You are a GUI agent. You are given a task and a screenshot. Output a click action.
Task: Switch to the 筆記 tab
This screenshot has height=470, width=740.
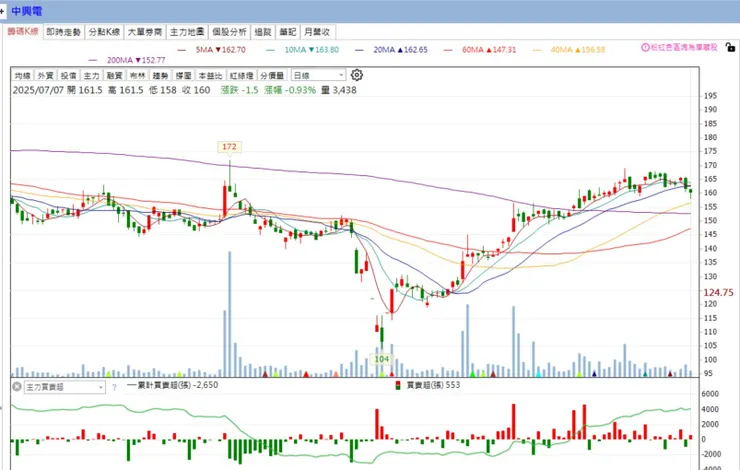point(287,32)
